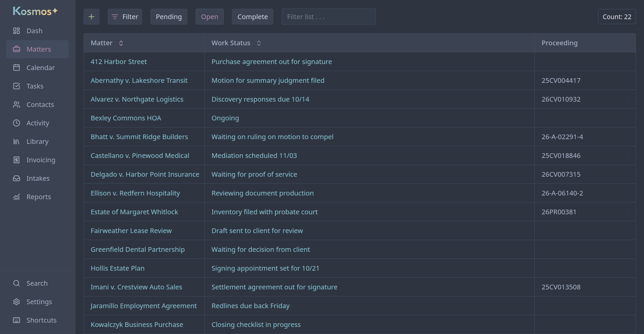Open Bexley Commons HOA matter
644x334 pixels.
point(126,118)
